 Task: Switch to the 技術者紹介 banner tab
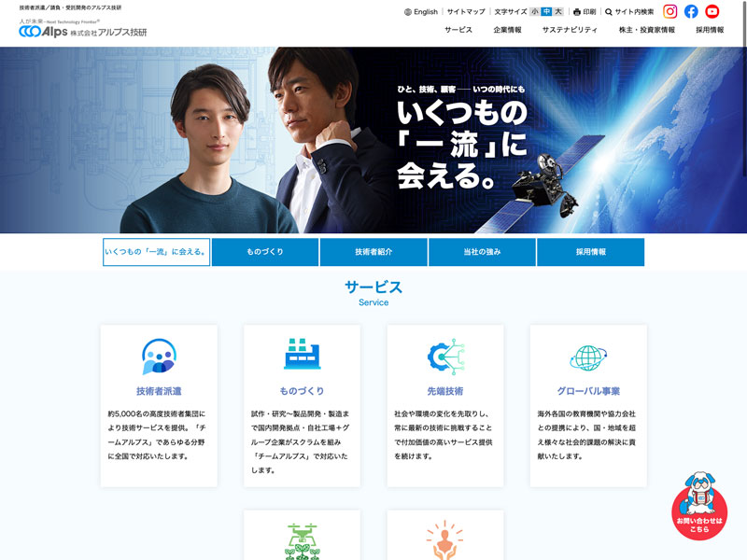pyautogui.click(x=373, y=252)
